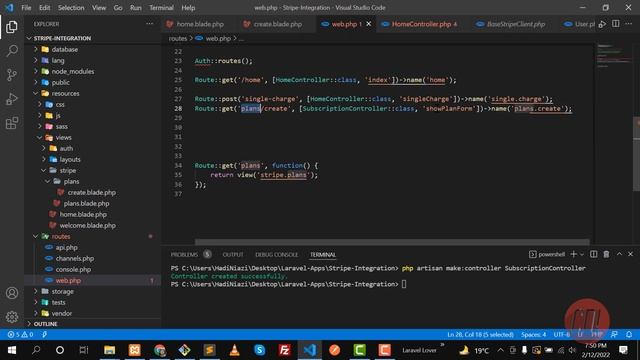Split the terminal panel
Image resolution: width=640 pixels, height=360 pixels.
tap(593, 254)
